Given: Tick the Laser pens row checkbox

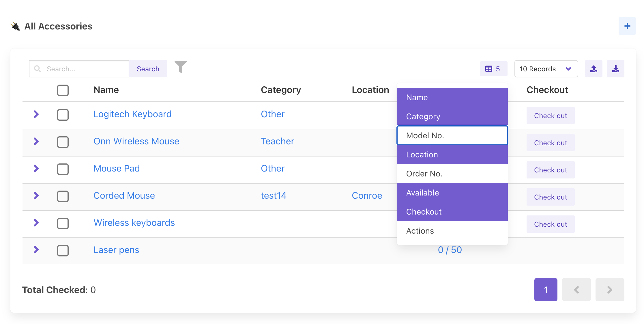Looking at the screenshot, I should [x=63, y=250].
